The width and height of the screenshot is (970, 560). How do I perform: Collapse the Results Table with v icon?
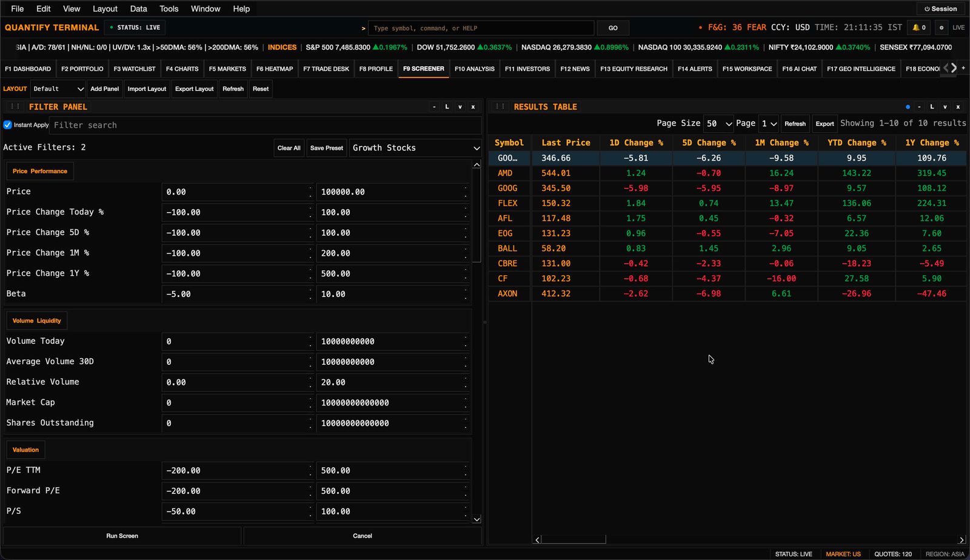(x=945, y=107)
